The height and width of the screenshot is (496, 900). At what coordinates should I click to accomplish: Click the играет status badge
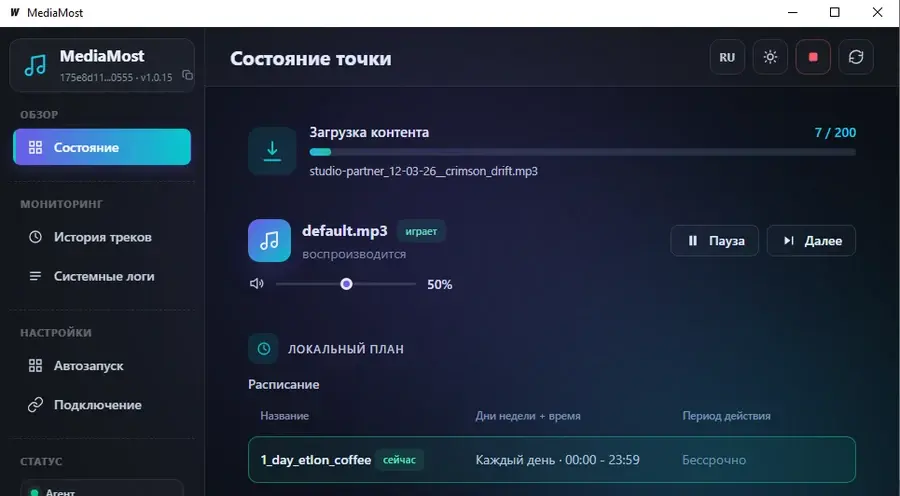[x=421, y=231]
